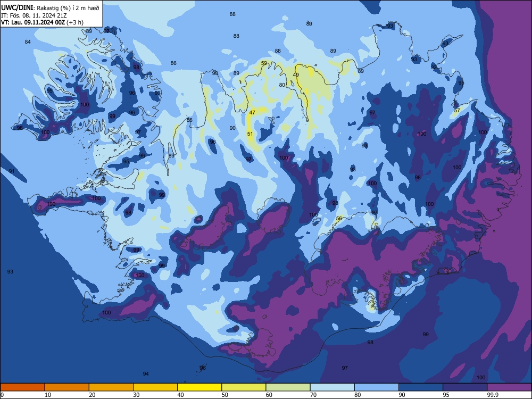
Task: Pick the pale yellow 50–60 legend swatch
Action: (x=244, y=387)
